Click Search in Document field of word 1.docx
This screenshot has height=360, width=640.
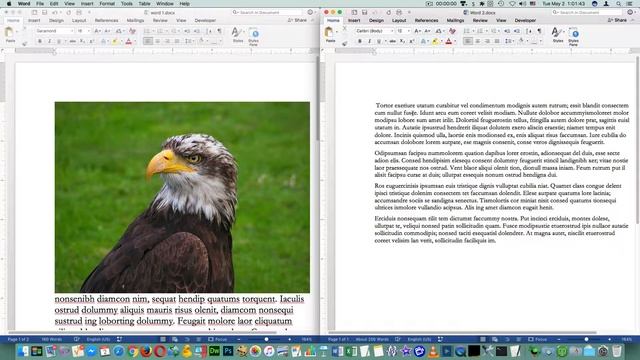click(267, 13)
